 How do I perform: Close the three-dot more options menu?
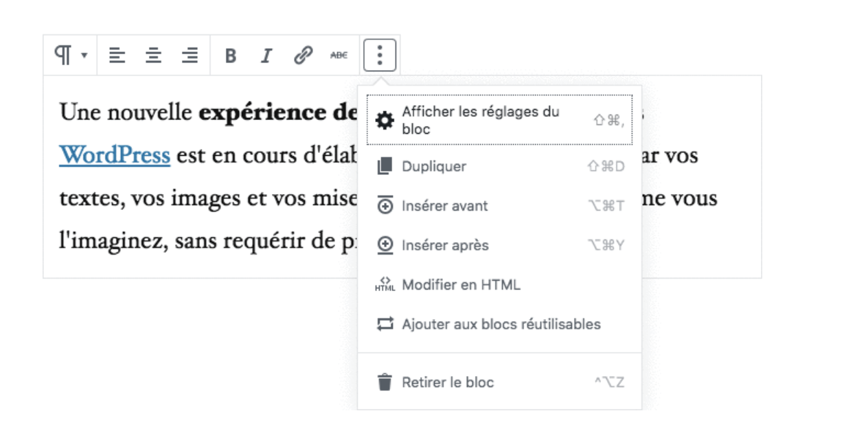tap(380, 56)
